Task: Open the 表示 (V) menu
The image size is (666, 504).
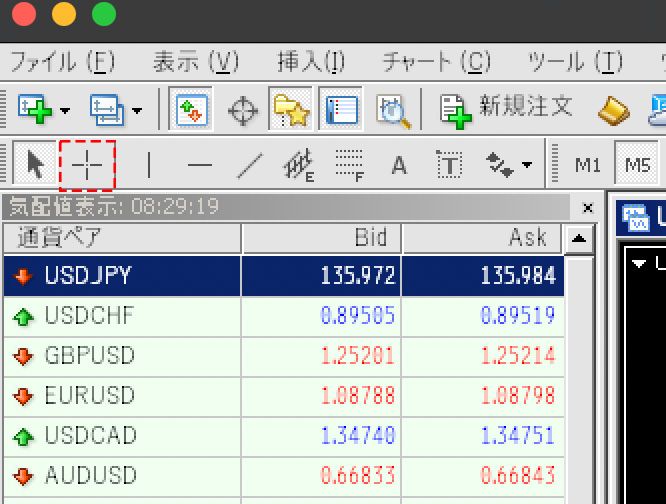Action: 196,62
